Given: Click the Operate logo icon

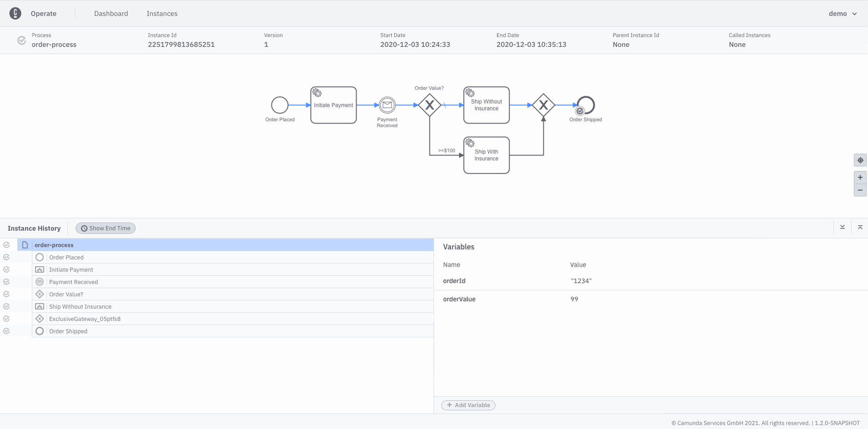Looking at the screenshot, I should pyautogui.click(x=15, y=13).
